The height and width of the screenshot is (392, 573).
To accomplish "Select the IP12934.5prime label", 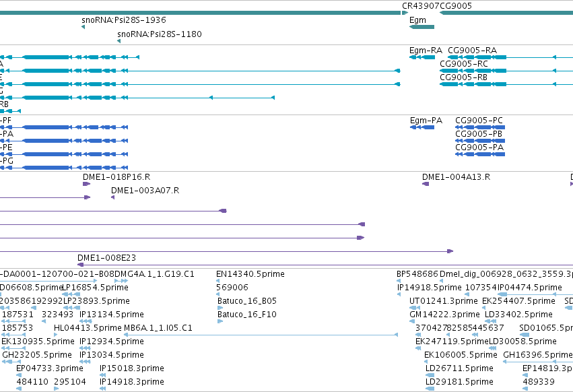I will tap(112, 341).
